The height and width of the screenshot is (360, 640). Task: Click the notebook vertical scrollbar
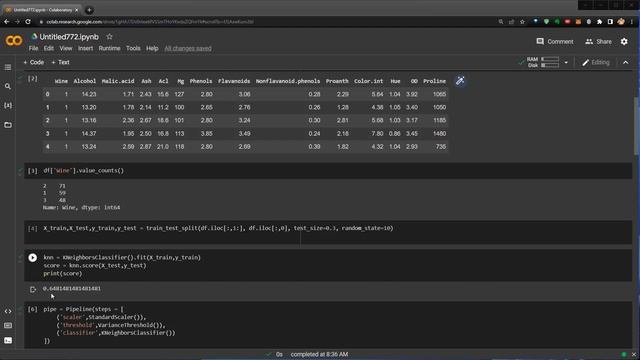tap(636, 127)
